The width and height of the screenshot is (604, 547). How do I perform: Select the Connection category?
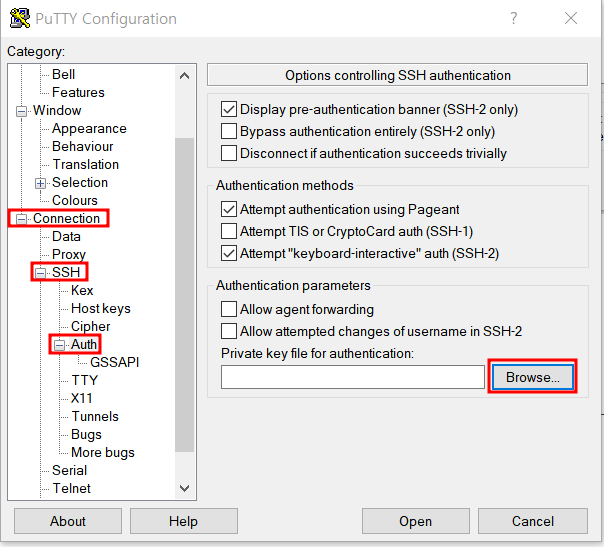click(x=66, y=218)
